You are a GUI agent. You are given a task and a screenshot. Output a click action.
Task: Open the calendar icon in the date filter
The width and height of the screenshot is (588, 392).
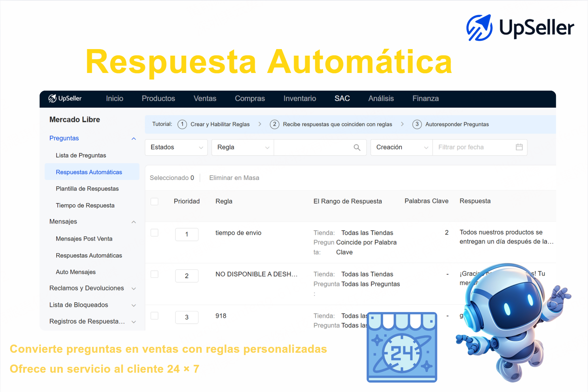pos(519,147)
